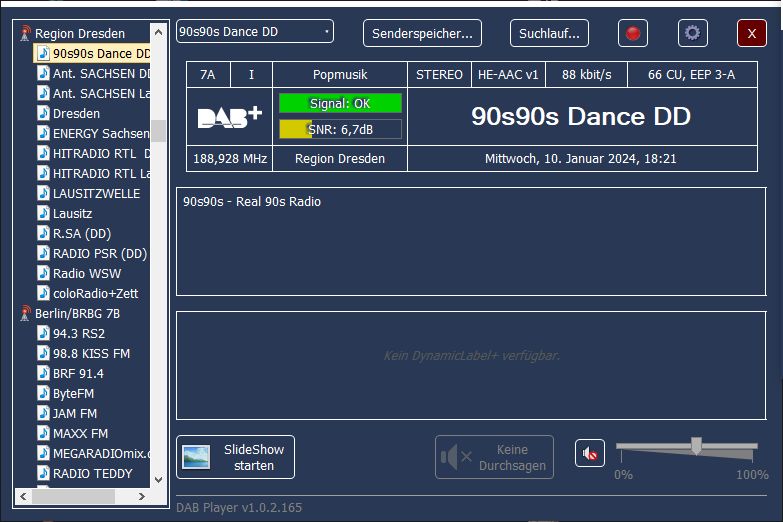The height and width of the screenshot is (522, 783).
Task: Open settings with the gear icon
Action: coord(692,33)
